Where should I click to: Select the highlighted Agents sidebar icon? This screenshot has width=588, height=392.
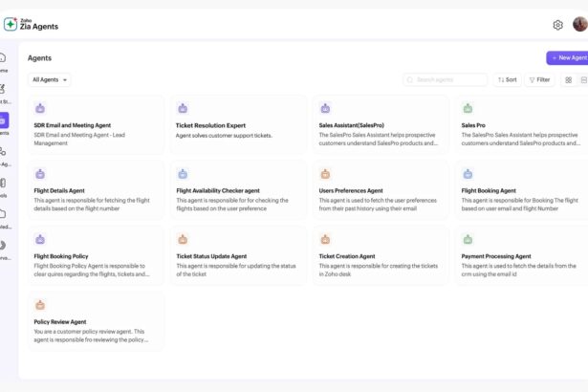click(4, 120)
